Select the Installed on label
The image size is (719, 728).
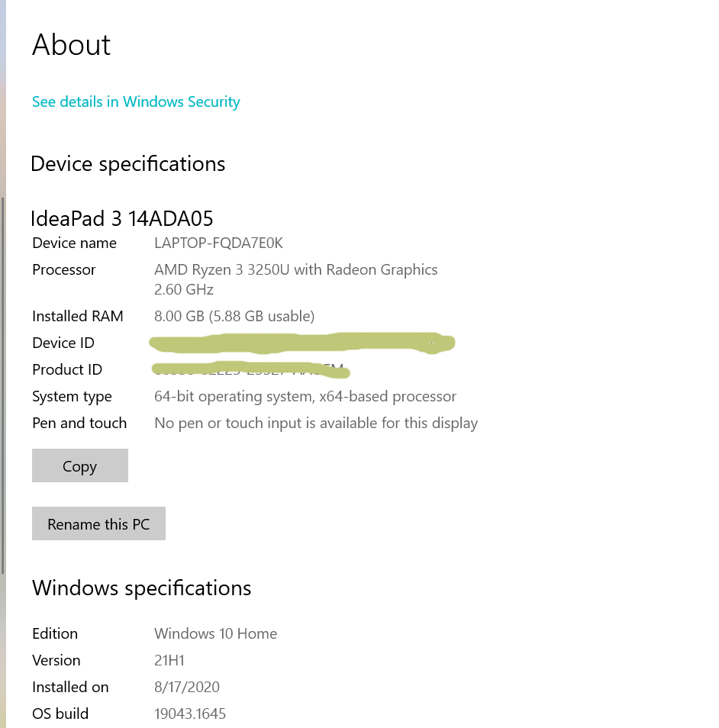point(70,687)
